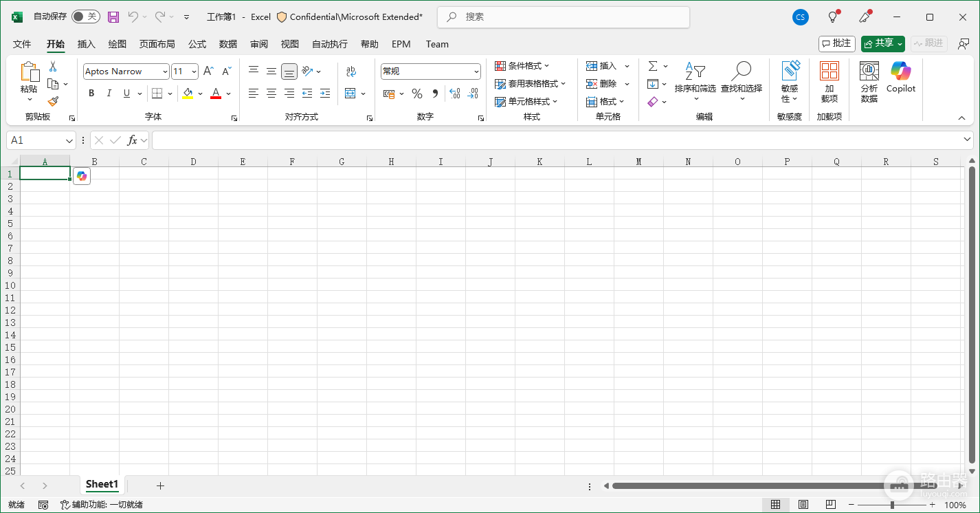Screen dimensions: 980x513
Task: Open the number format dropdown
Action: coord(477,72)
